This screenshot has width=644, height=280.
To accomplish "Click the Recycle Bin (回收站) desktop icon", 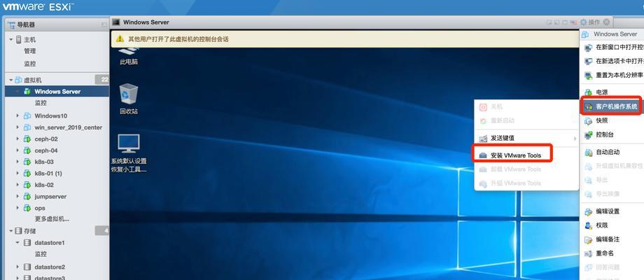I will coord(129,99).
